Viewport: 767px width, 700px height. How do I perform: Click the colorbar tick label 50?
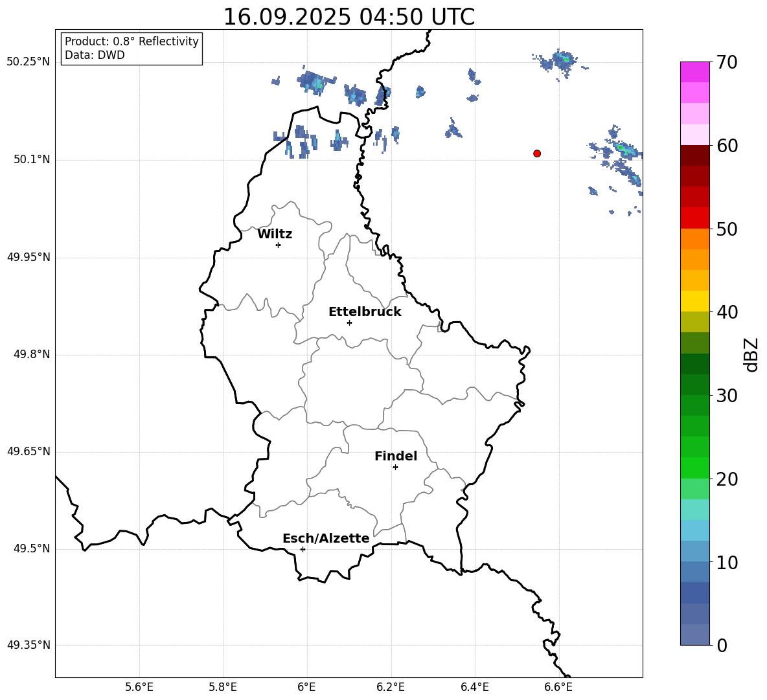[727, 229]
